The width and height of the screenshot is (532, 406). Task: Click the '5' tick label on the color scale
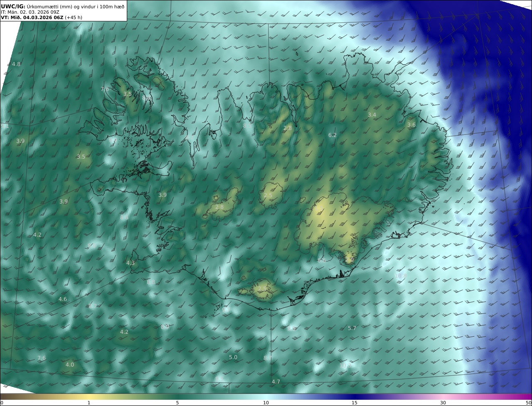177,403
